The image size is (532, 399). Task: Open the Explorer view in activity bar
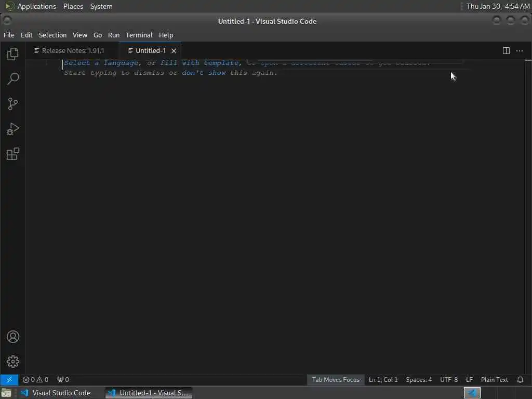point(12,54)
